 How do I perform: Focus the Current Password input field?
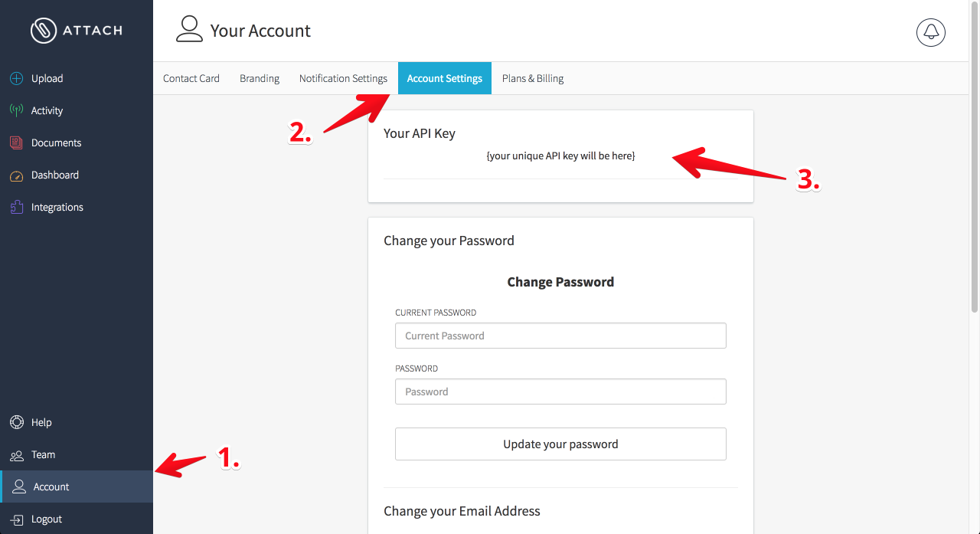[x=560, y=336]
